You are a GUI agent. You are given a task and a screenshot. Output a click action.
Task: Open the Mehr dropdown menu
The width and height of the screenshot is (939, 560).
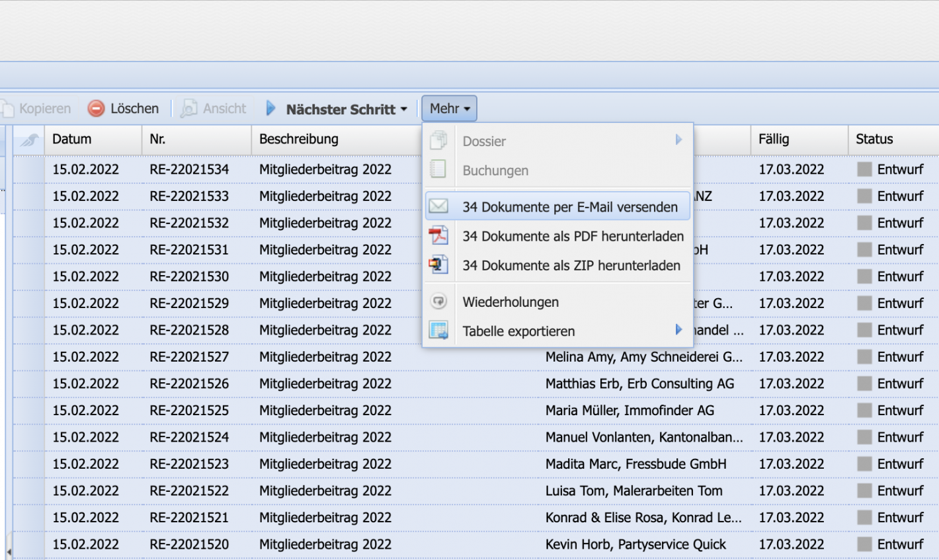pyautogui.click(x=449, y=108)
